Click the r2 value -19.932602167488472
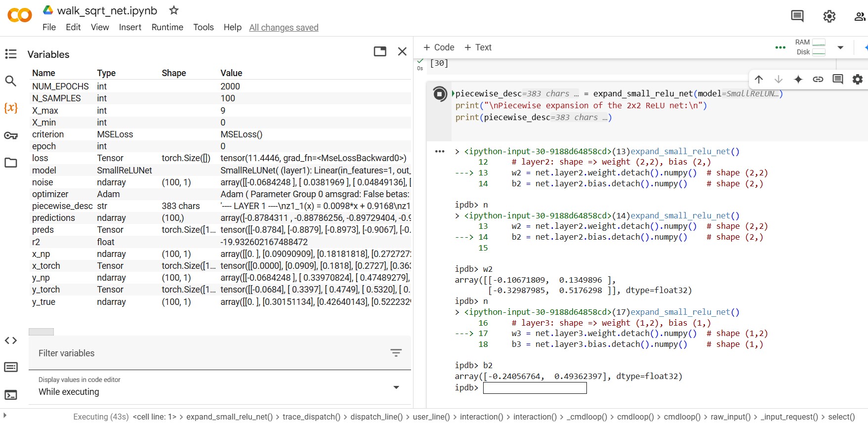 (264, 242)
